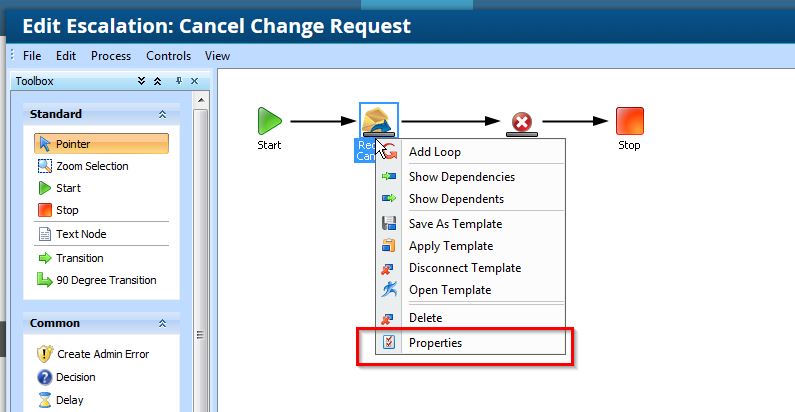Image resolution: width=795 pixels, height=412 pixels.
Task: Pin the Toolbox panel
Action: coord(178,81)
